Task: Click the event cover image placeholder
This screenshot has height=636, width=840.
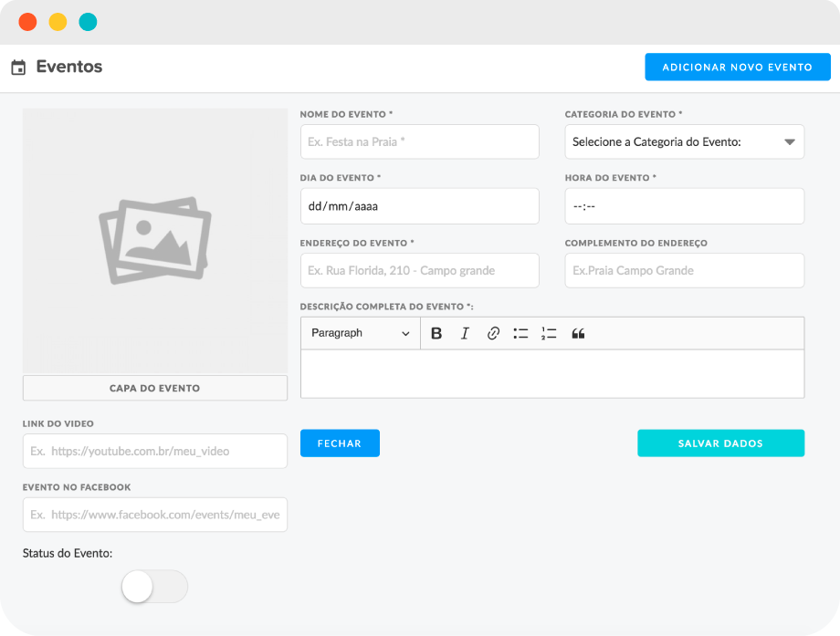Action: [x=155, y=240]
